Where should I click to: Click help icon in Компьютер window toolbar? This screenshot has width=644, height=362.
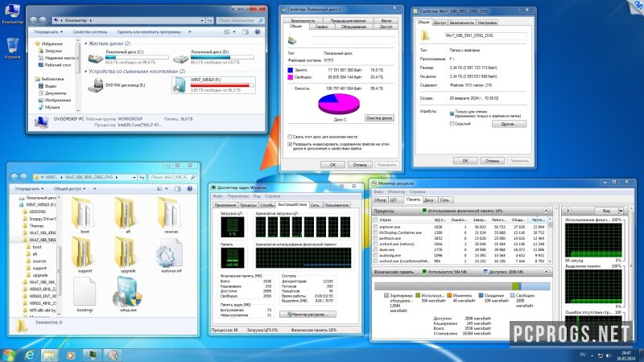click(x=258, y=31)
